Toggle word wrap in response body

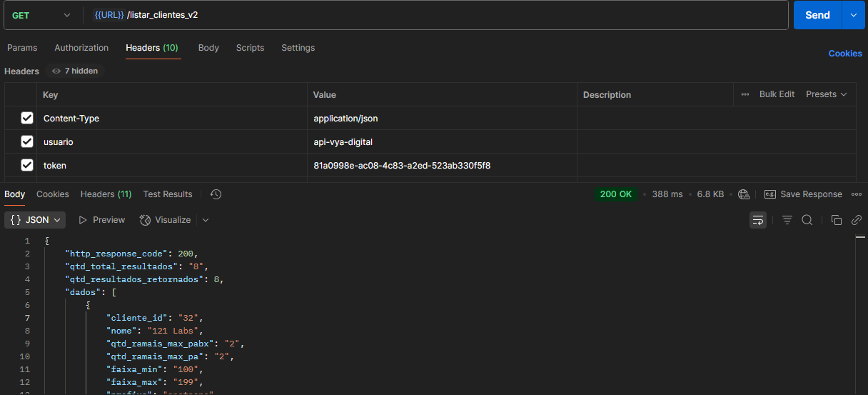pos(758,220)
